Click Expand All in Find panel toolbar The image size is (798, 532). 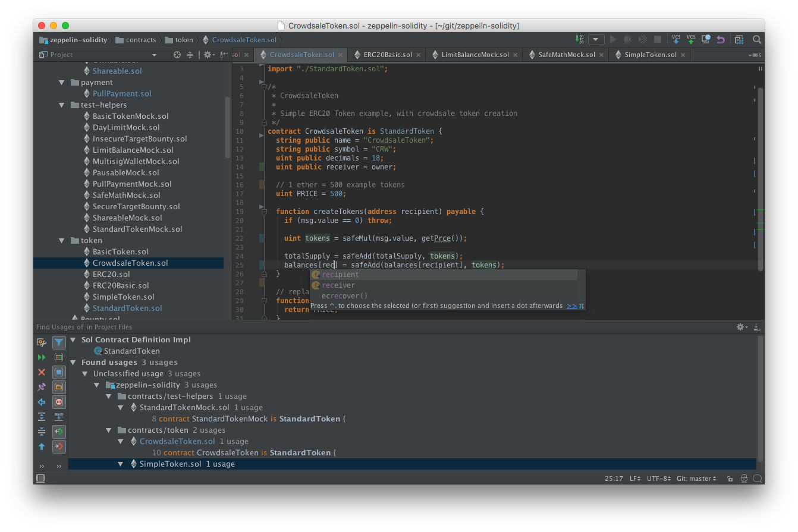pos(42,417)
